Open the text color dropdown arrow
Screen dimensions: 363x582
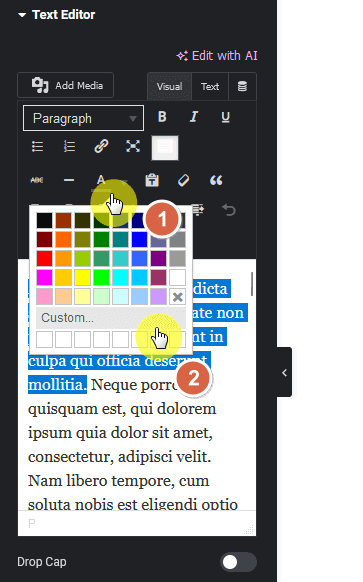(x=124, y=181)
